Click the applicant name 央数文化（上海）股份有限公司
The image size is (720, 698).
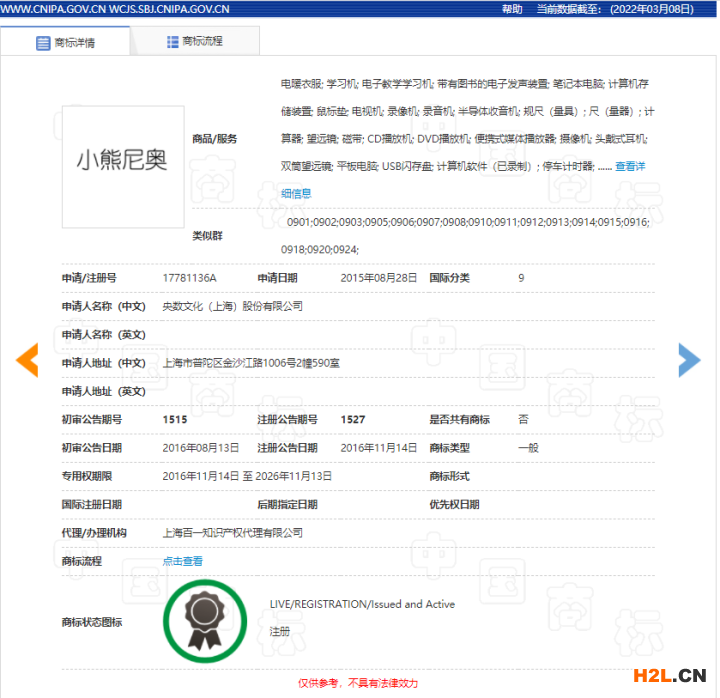click(x=232, y=306)
